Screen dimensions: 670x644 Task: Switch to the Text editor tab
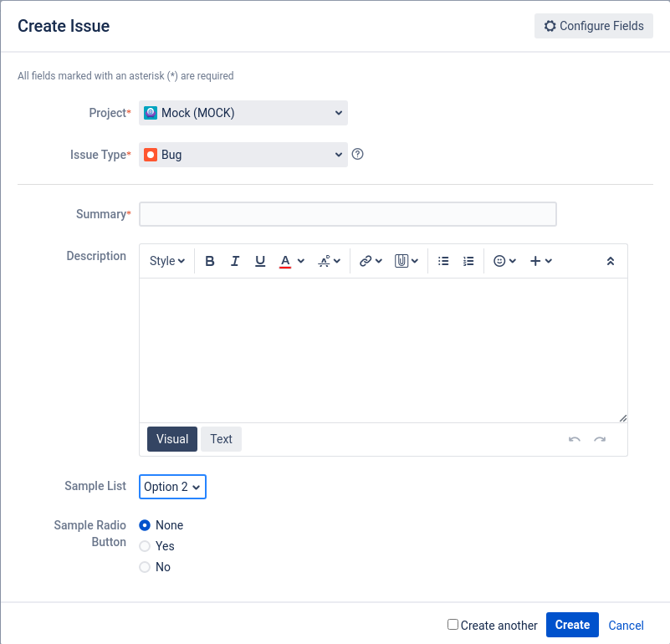(x=221, y=439)
